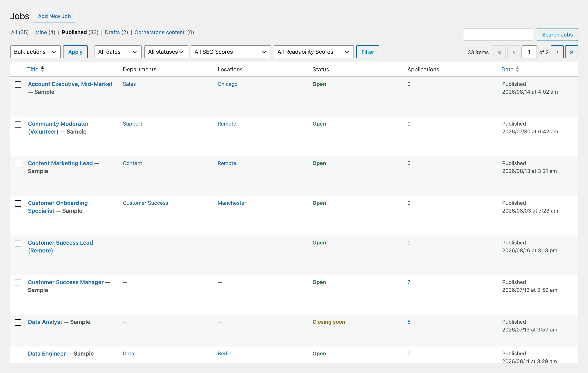Open Customer Success Lead (Remote) job
The width and height of the screenshot is (588, 373).
pyautogui.click(x=60, y=247)
